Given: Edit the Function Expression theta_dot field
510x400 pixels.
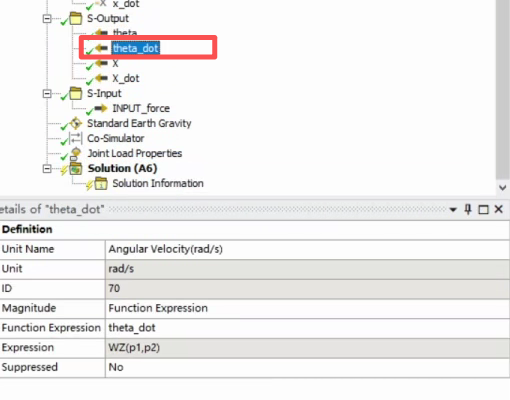Looking at the screenshot, I should point(307,328).
